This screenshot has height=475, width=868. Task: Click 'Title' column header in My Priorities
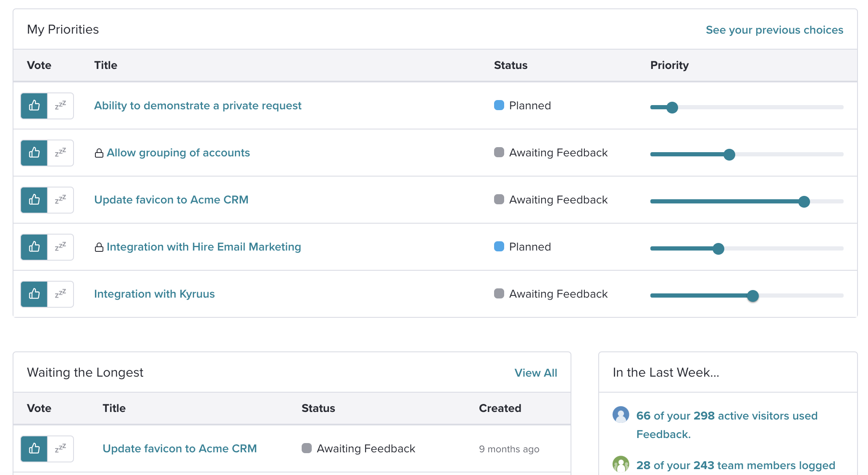pyautogui.click(x=105, y=65)
